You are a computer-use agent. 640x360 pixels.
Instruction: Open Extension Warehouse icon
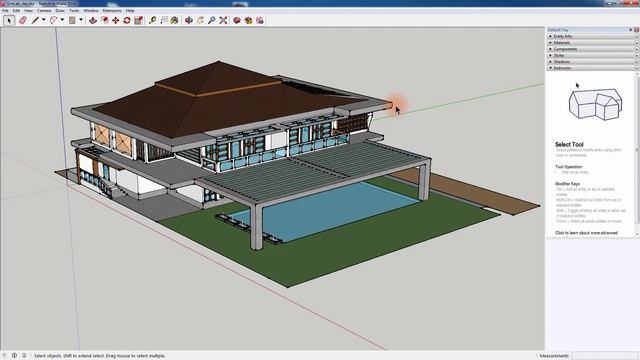[x=248, y=20]
